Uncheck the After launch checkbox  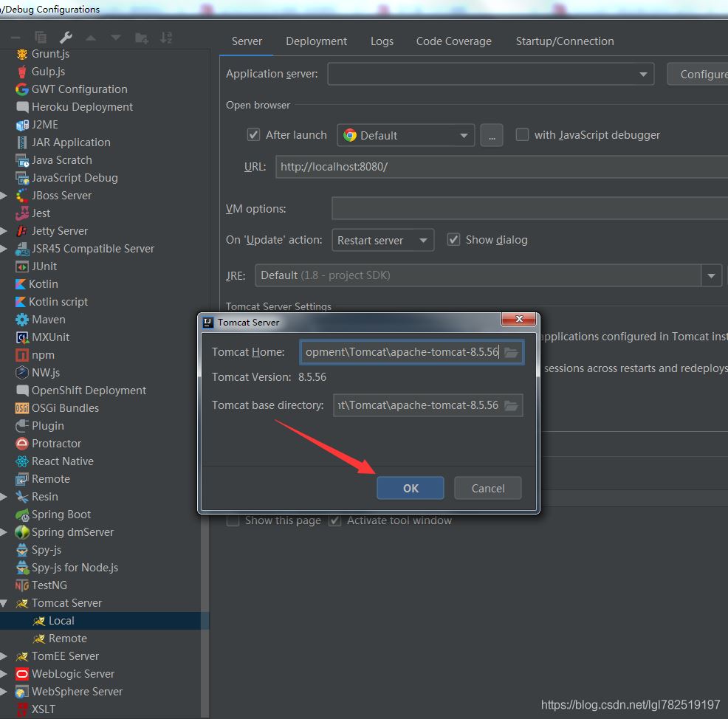coord(253,135)
